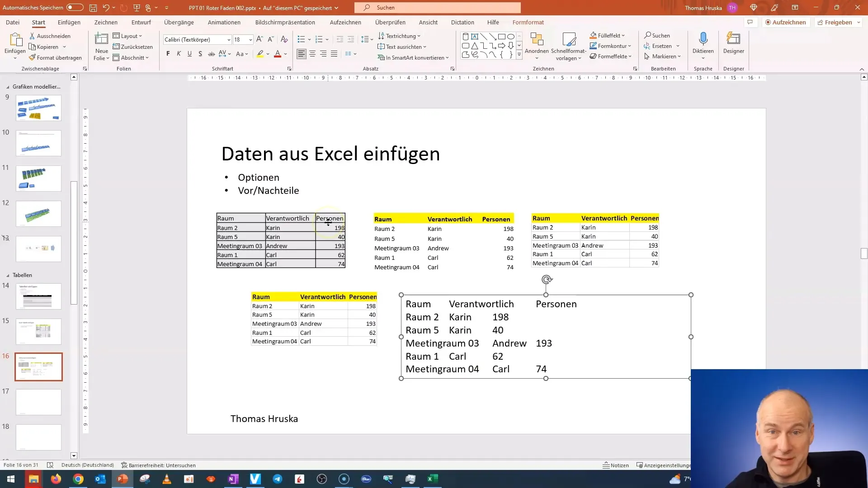
Task: Toggle bold formatting (F)
Action: [168, 54]
